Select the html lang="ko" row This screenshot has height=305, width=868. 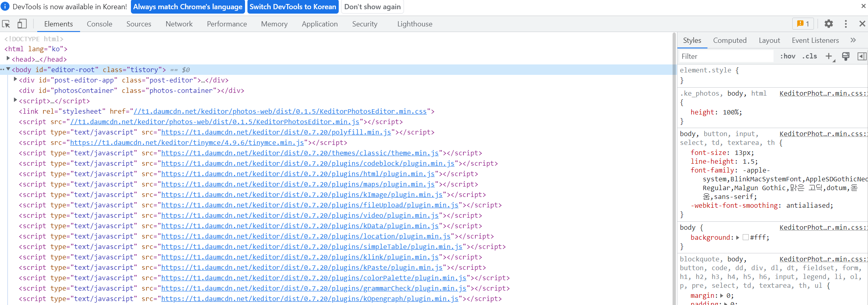click(x=36, y=49)
